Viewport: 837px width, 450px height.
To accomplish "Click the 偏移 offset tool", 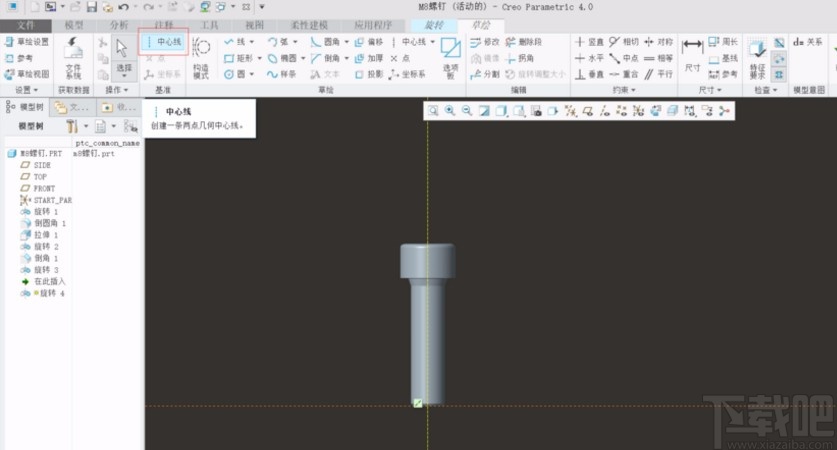I will coord(369,42).
